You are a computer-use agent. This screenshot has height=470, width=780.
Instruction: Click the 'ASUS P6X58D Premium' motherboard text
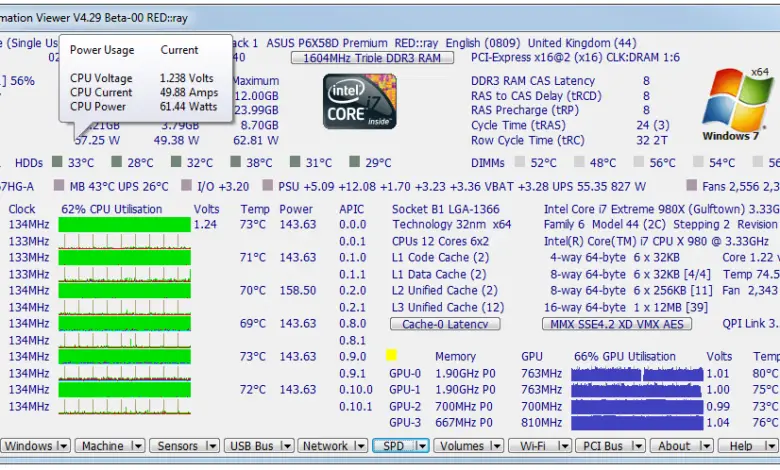pos(327,43)
